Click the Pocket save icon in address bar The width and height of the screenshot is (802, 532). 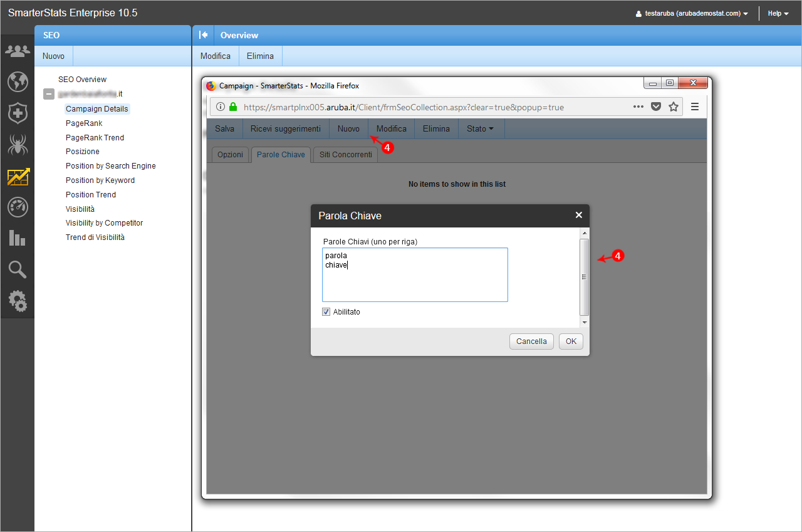point(656,107)
